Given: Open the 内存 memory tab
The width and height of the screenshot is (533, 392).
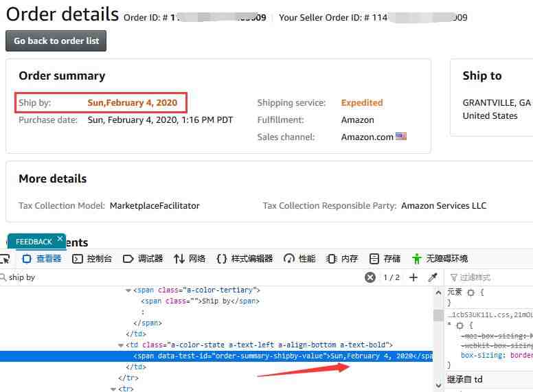Looking at the screenshot, I should pos(341,259).
